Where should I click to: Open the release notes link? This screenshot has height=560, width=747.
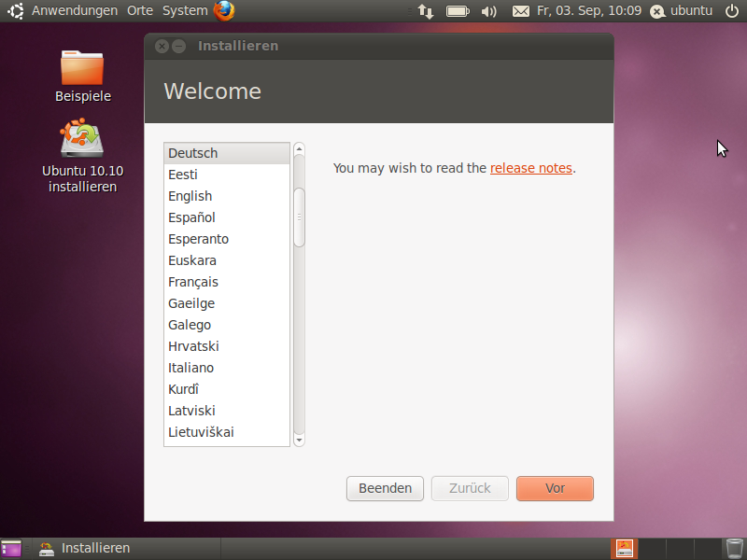pos(530,168)
